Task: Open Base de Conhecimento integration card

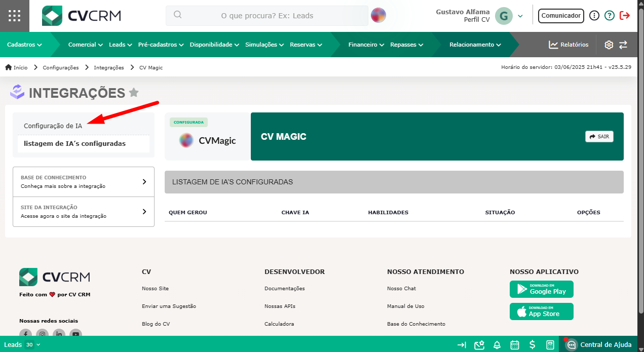Action: [84, 182]
